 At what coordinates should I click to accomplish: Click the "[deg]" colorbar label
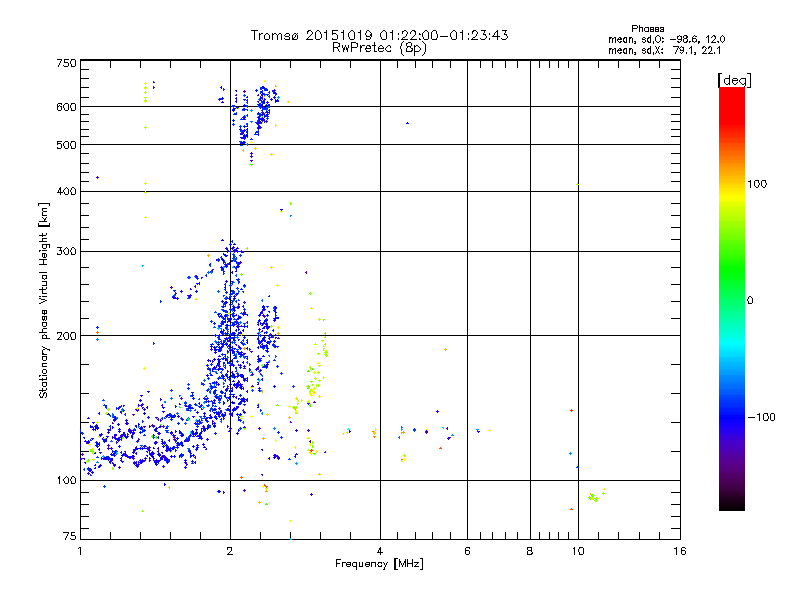tap(734, 80)
